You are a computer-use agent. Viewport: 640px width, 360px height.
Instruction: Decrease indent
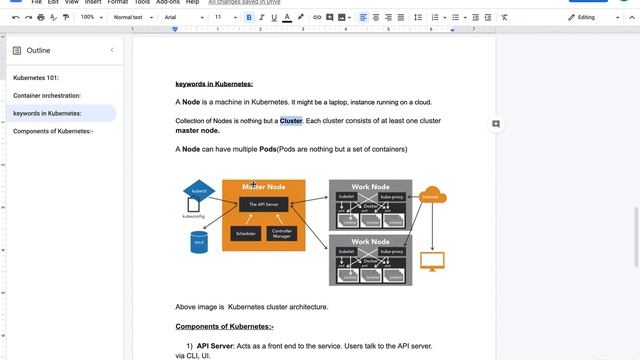(x=476, y=18)
